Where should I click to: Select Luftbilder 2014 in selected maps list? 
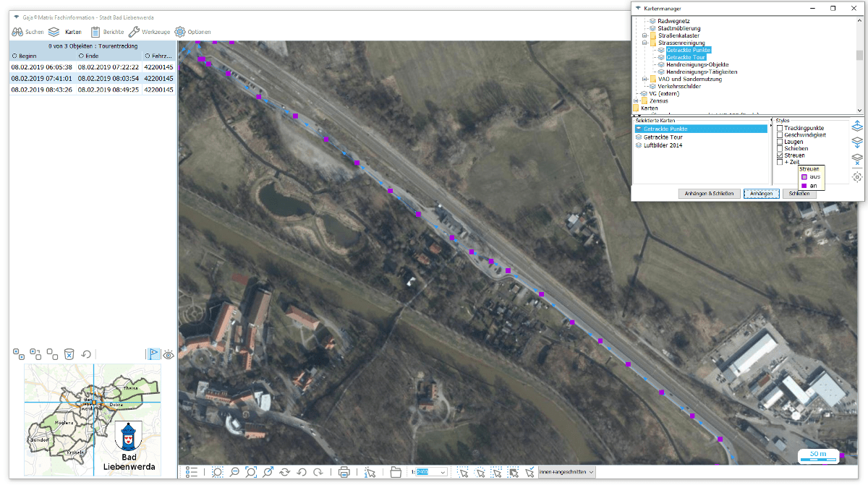(x=663, y=145)
